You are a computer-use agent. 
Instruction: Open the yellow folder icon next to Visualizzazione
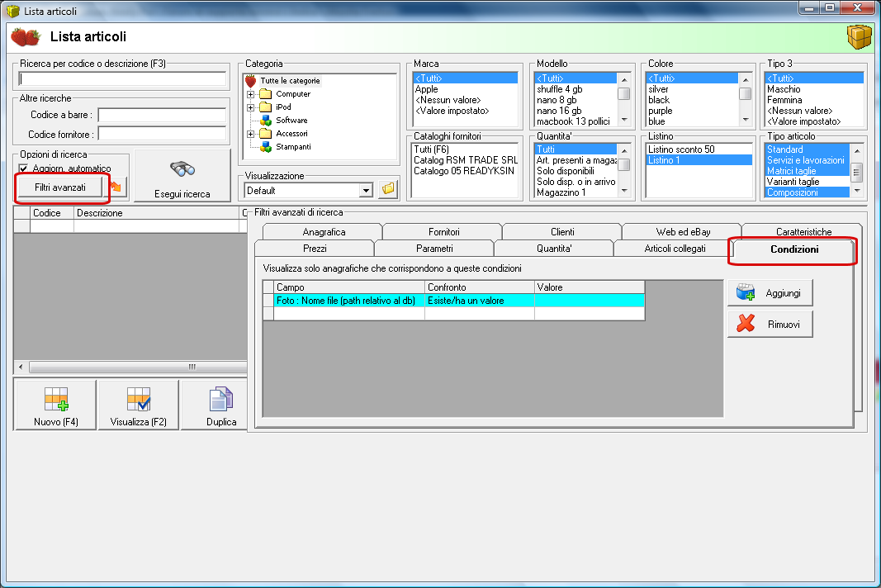pyautogui.click(x=388, y=189)
